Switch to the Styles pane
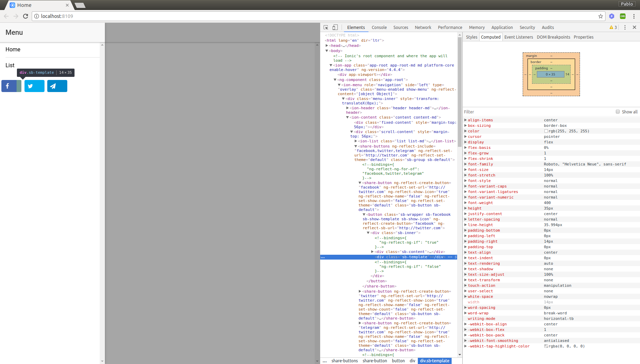 [x=472, y=37]
